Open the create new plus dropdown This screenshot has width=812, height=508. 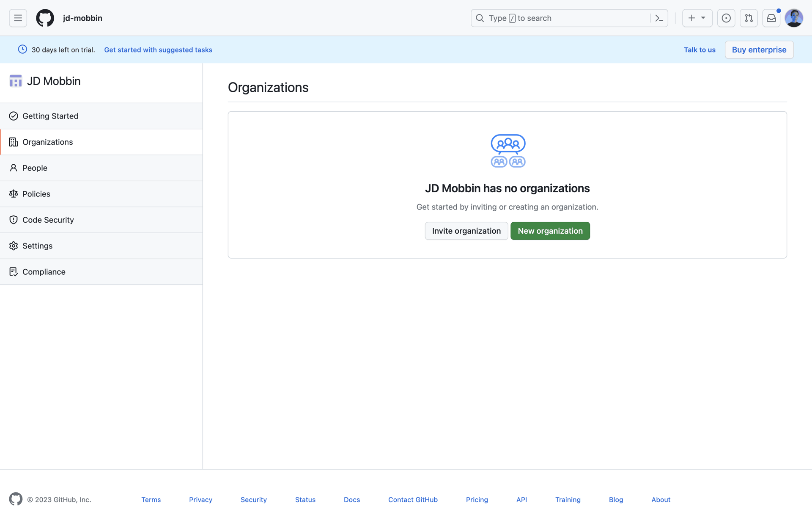pyautogui.click(x=697, y=18)
